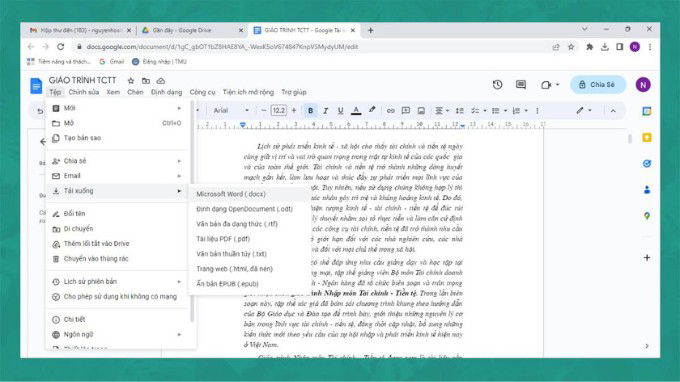Open the Chỉnh sửa menu

pyautogui.click(x=84, y=92)
